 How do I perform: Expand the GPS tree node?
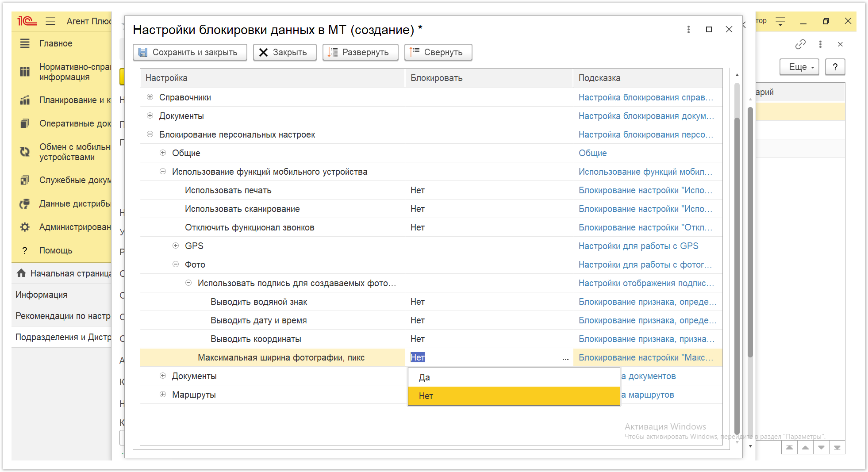click(x=176, y=246)
